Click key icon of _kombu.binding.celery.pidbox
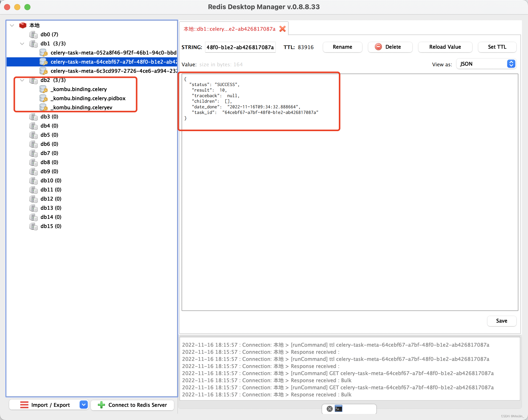The width and height of the screenshot is (528, 420). point(44,98)
